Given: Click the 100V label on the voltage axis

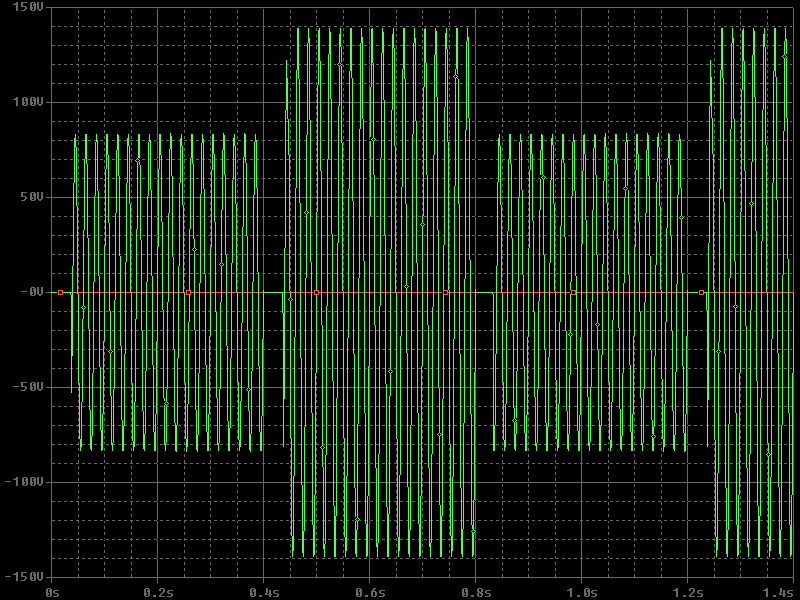Looking at the screenshot, I should pos(28,102).
